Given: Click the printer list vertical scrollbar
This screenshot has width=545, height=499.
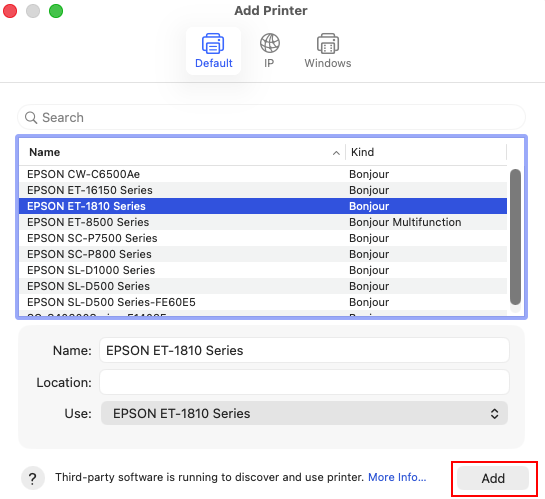Looking at the screenshot, I should 515,237.
